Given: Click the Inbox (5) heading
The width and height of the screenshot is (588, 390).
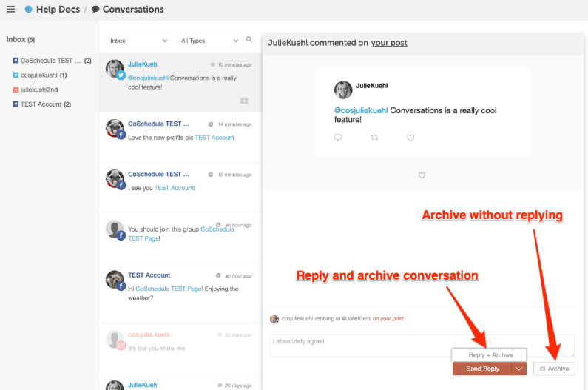Looking at the screenshot, I should pos(20,39).
